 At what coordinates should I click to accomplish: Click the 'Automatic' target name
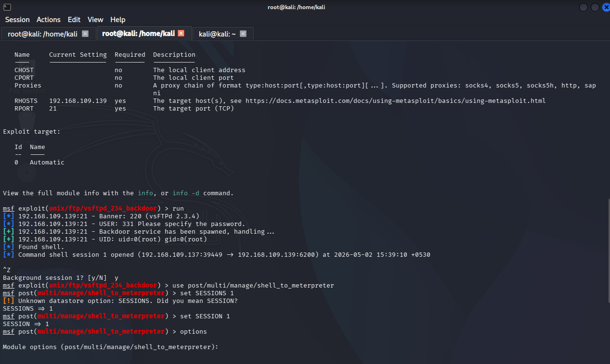pos(47,163)
